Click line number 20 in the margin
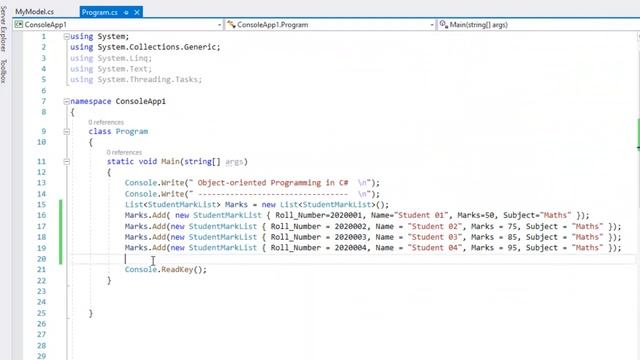This screenshot has height=360, width=640. pos(41,259)
